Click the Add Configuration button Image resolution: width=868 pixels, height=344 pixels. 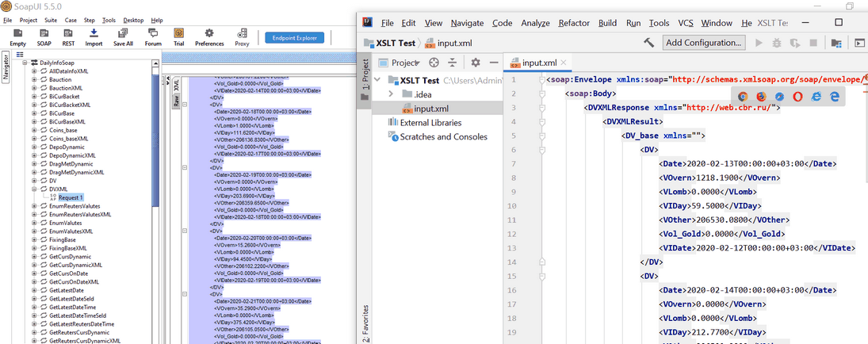704,42
